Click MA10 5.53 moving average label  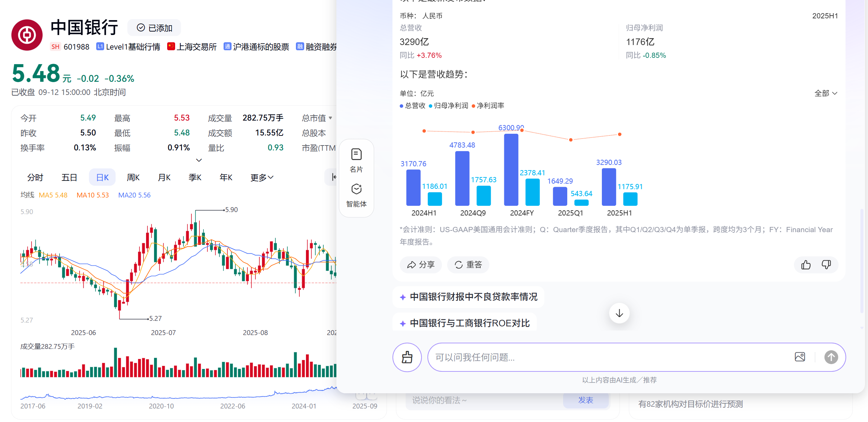[x=93, y=195]
